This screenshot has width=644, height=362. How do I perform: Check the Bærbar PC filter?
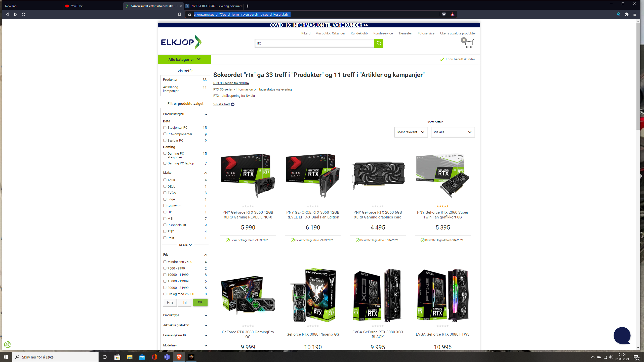pos(165,141)
